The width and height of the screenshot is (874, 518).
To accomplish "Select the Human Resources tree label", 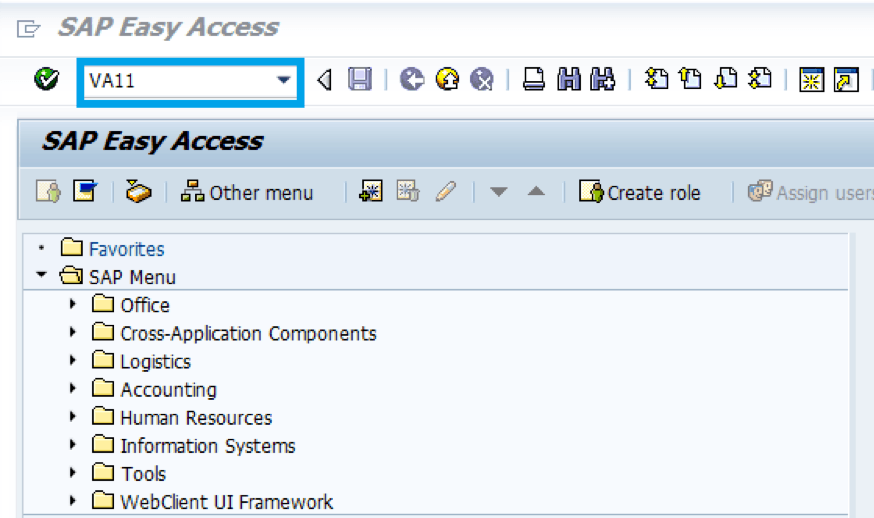I will coord(196,418).
